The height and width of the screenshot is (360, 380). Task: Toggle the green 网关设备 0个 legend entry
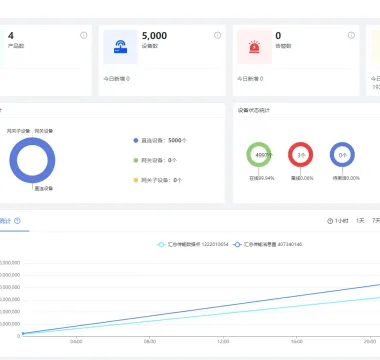(x=155, y=160)
